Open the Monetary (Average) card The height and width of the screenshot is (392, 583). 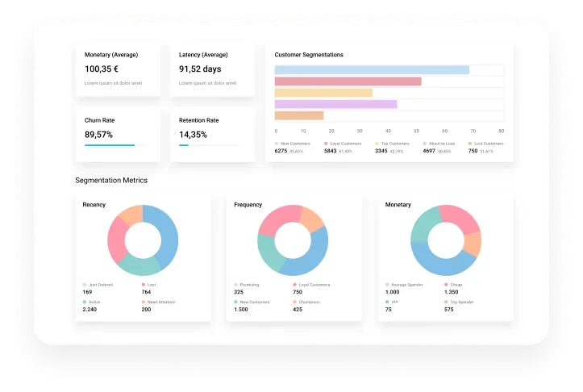pos(118,69)
